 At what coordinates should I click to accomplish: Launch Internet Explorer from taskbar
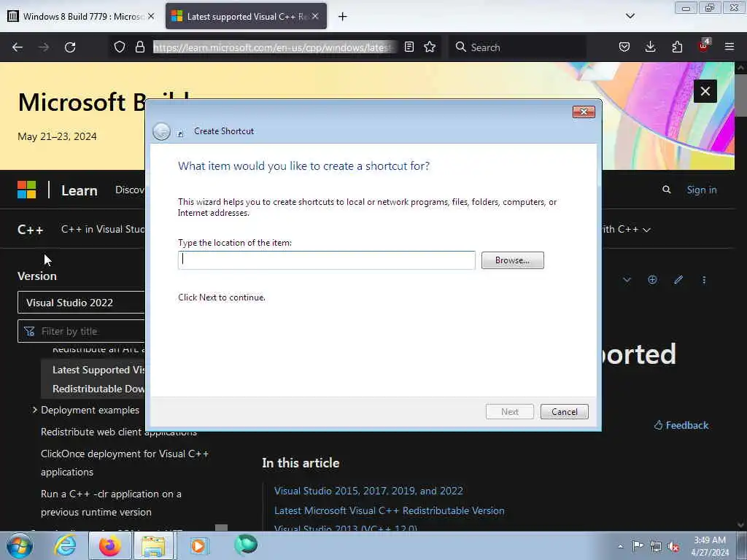[65, 545]
